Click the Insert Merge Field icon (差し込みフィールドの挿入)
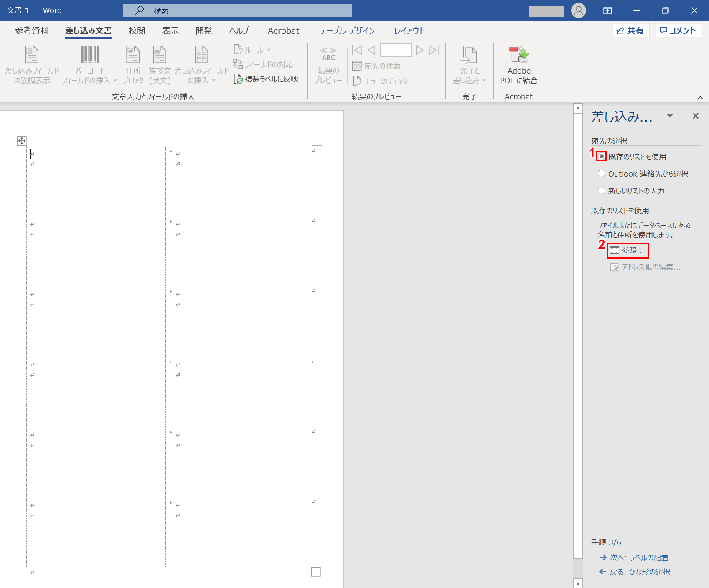 [201, 55]
